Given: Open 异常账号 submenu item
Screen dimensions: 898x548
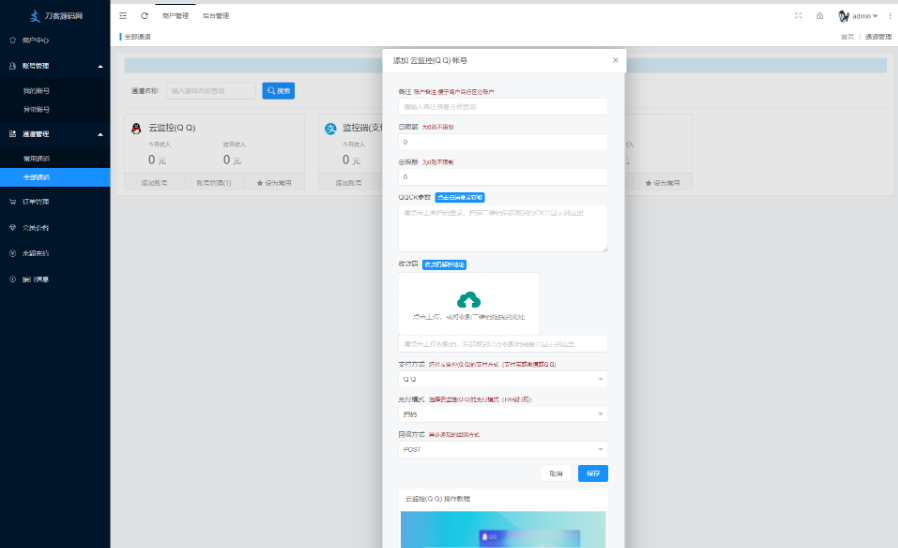Looking at the screenshot, I should (37, 109).
